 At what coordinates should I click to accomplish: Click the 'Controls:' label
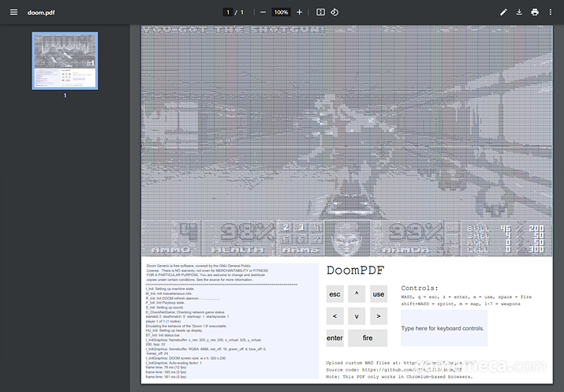coord(420,289)
